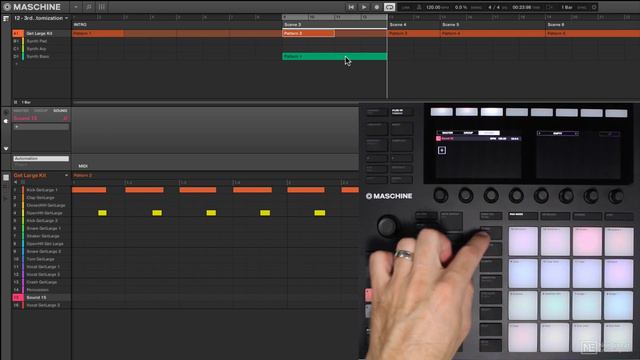This screenshot has height=360, width=640.
Task: Select the INTRO scene header
Action: [x=80, y=25]
